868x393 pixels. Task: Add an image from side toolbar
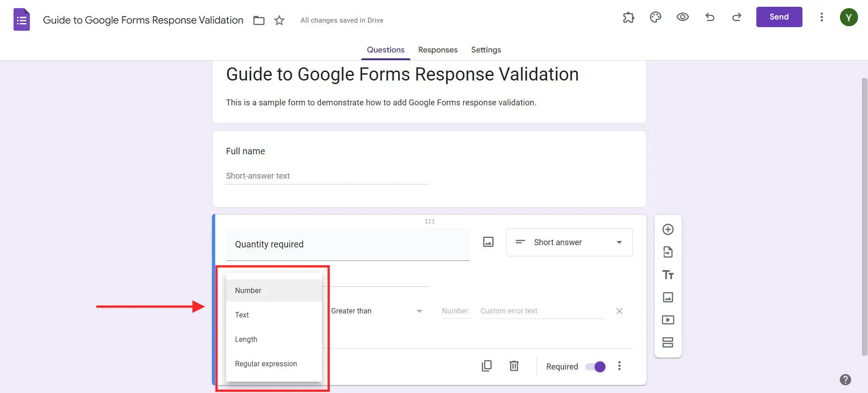[x=668, y=297]
